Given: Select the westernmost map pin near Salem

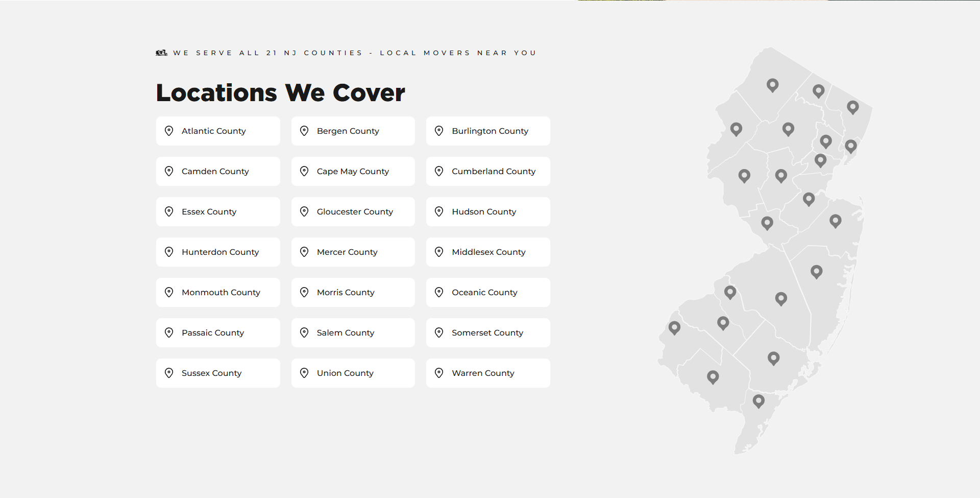Looking at the screenshot, I should click(x=674, y=328).
